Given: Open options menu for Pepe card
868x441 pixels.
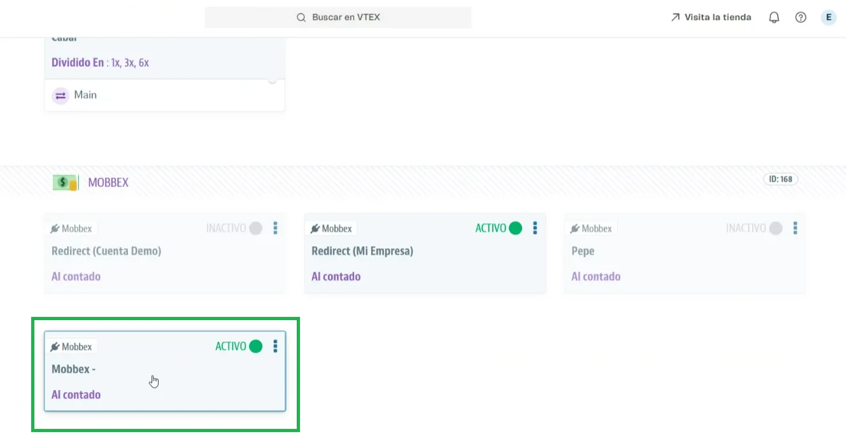Looking at the screenshot, I should click(x=795, y=228).
